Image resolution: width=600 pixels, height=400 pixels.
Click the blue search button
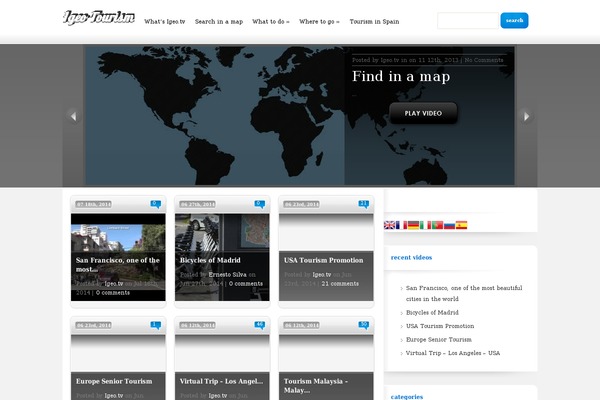coord(514,20)
